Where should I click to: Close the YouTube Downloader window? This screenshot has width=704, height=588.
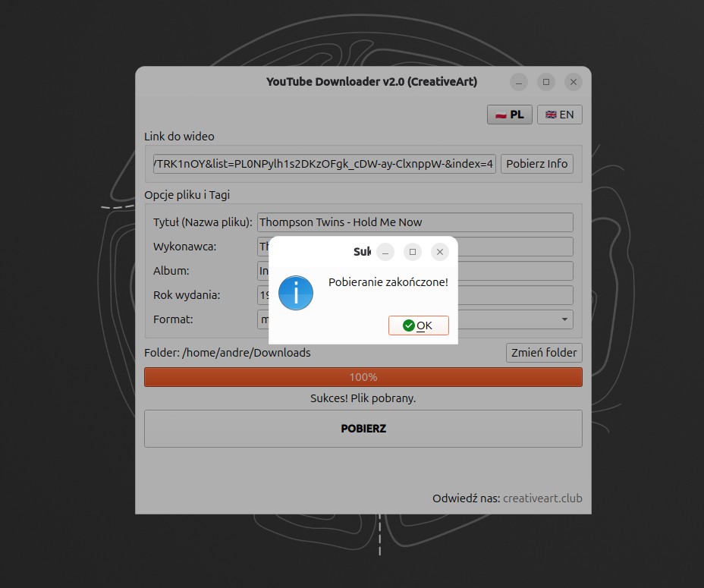pos(574,82)
